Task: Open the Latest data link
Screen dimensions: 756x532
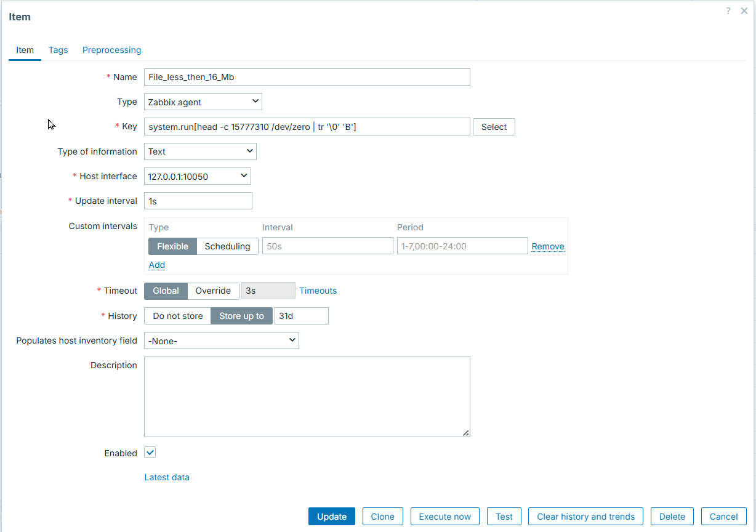Action: [167, 477]
